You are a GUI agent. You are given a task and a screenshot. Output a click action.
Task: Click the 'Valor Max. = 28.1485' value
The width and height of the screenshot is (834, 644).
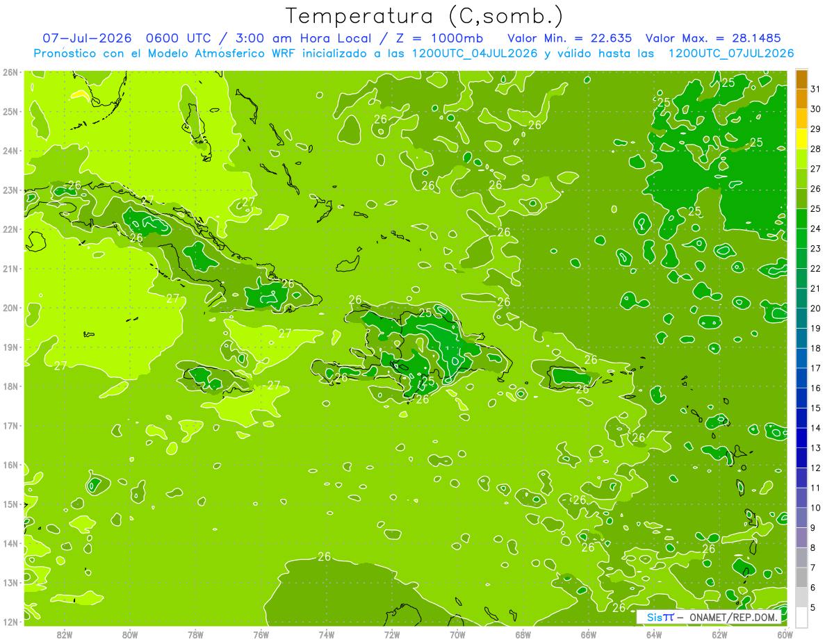tap(713, 38)
